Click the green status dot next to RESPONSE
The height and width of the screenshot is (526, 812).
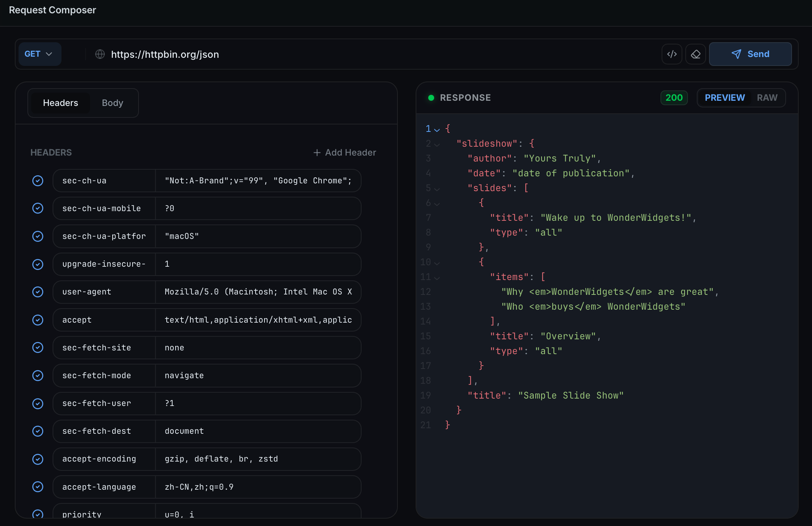tap(431, 97)
